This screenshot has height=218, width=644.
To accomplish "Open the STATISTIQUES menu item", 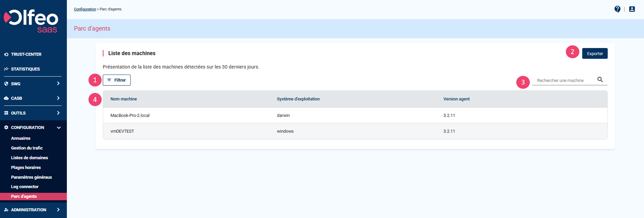I will tap(25, 69).
